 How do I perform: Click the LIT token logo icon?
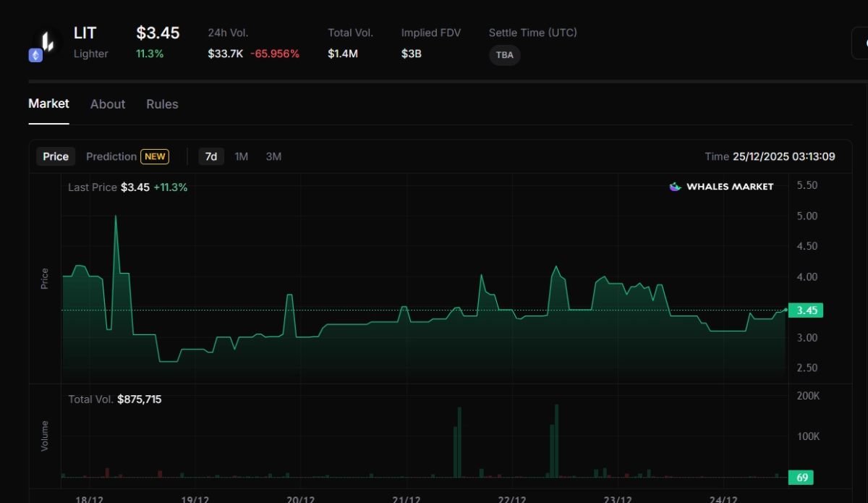point(47,41)
